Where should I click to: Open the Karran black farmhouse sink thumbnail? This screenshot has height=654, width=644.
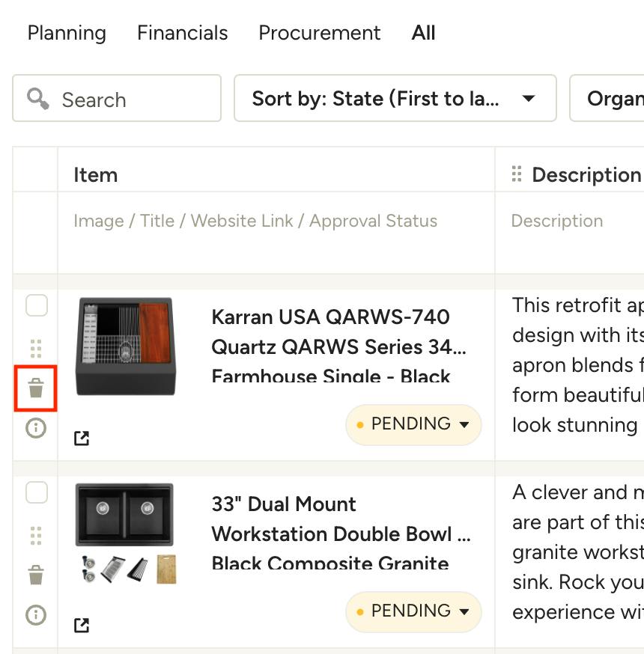click(126, 346)
